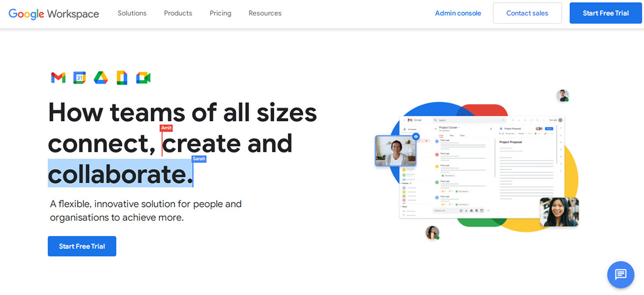Image resolution: width=644 pixels, height=295 pixels.
Task: Click the Gmail app icon
Action: coord(58,78)
